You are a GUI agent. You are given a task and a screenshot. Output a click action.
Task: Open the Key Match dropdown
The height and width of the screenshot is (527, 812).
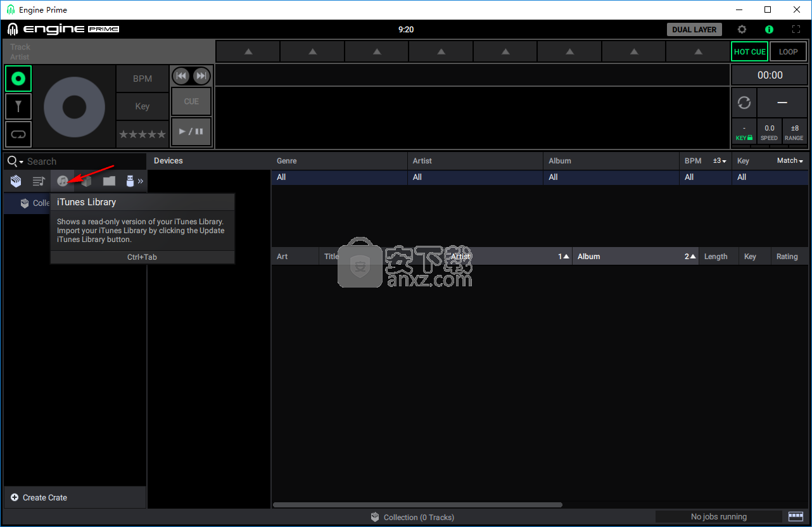[790, 161]
